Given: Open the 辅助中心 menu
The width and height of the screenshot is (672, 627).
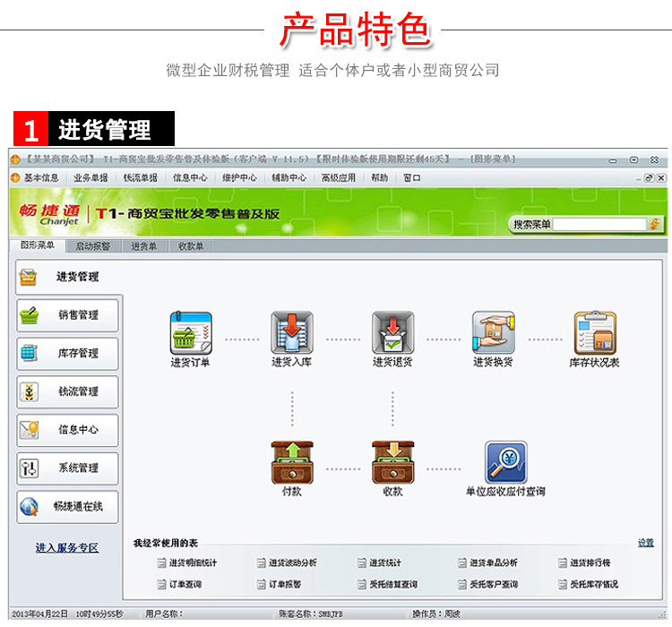Looking at the screenshot, I should click(289, 178).
